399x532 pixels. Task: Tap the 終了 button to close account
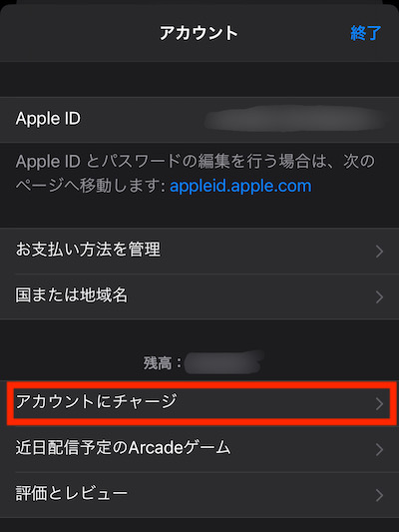365,33
